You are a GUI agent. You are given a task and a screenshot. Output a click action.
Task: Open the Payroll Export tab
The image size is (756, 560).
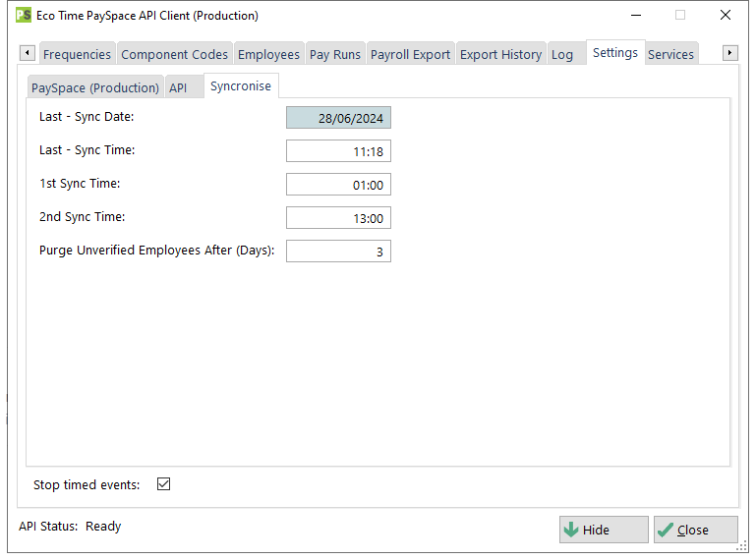(410, 54)
